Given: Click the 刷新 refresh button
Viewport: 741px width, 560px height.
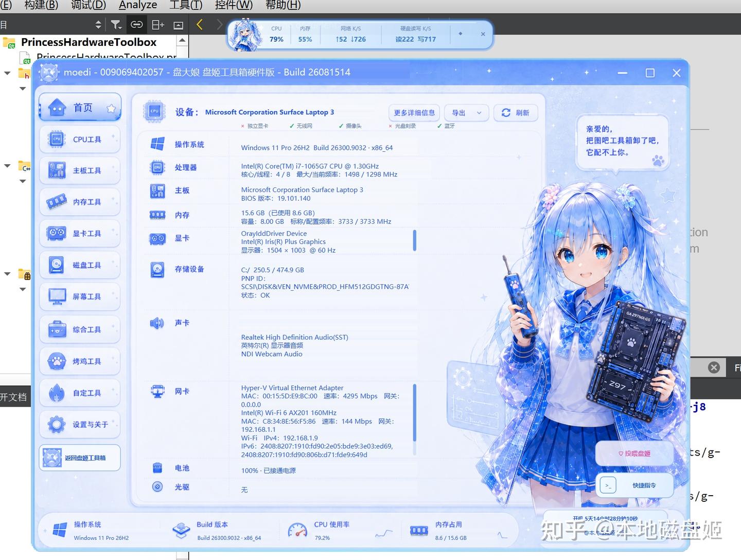Looking at the screenshot, I should click(x=516, y=113).
